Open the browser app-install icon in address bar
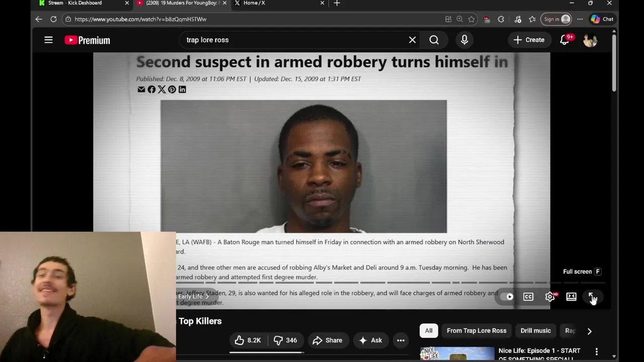Image resolution: width=644 pixels, height=362 pixels. [x=448, y=19]
